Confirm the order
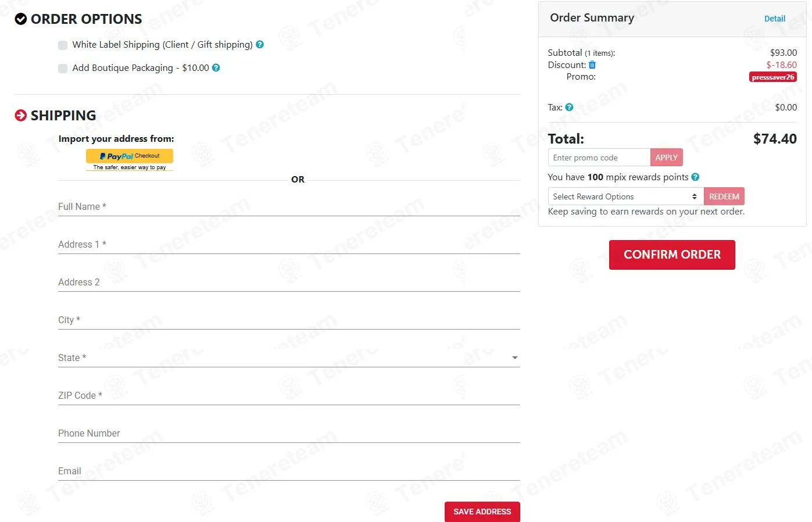The width and height of the screenshot is (812, 522). [672, 255]
